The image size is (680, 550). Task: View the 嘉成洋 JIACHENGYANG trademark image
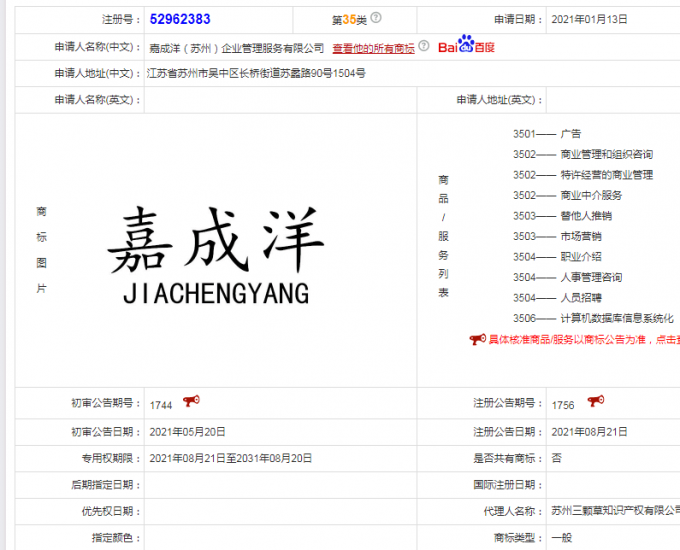click(x=216, y=255)
